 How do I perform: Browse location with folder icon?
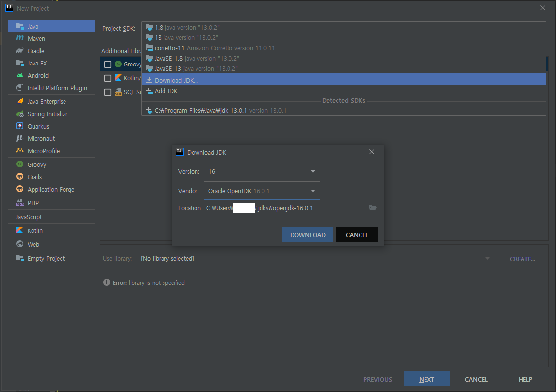point(373,208)
